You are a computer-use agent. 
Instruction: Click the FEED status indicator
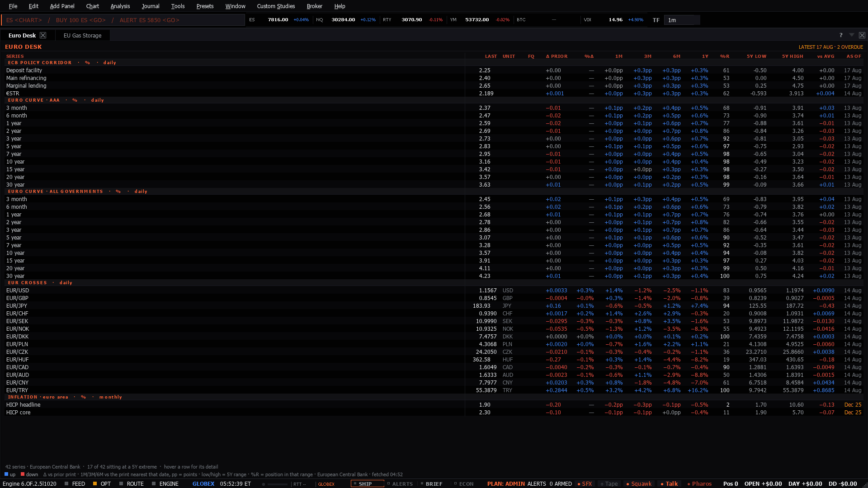click(75, 483)
